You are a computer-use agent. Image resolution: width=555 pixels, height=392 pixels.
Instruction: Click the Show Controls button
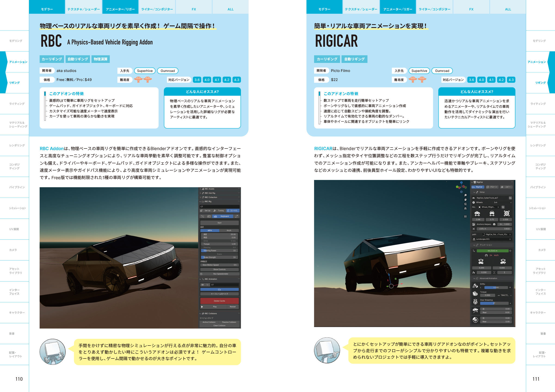[x=219, y=269]
